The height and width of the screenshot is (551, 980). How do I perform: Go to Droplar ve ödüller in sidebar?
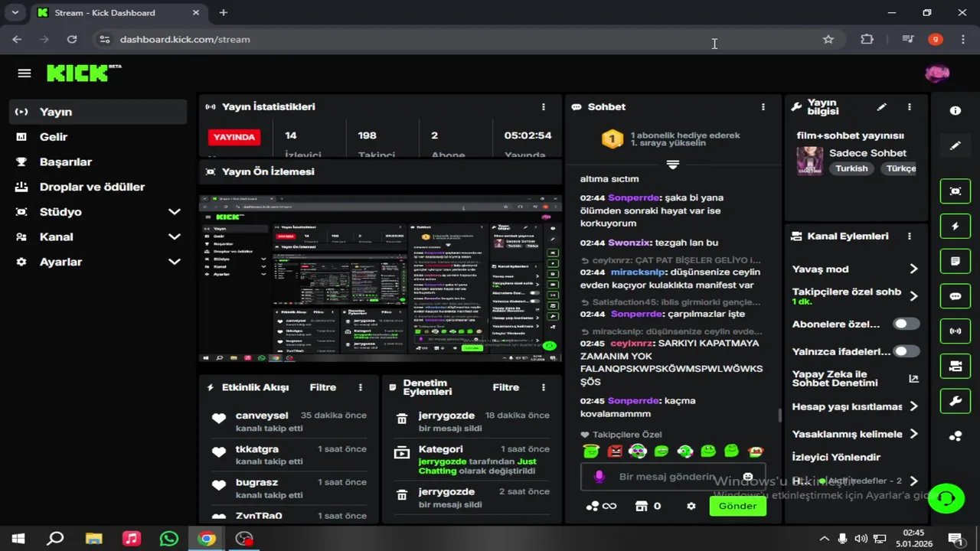[x=100, y=187]
